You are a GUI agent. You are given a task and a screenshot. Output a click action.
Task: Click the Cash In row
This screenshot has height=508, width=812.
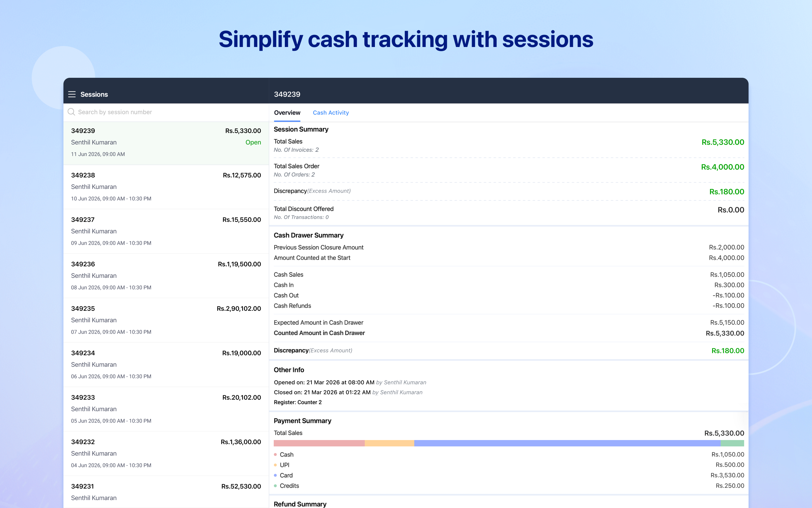coord(509,285)
